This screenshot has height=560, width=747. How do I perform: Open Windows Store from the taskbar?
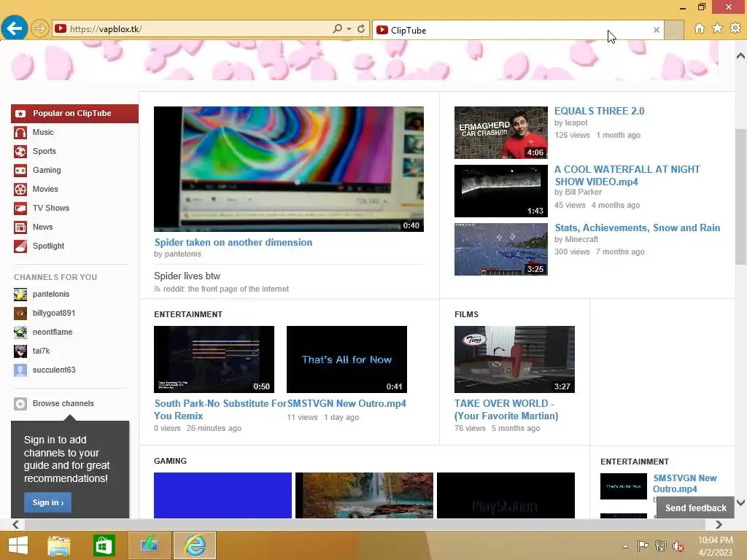pyautogui.click(x=104, y=545)
